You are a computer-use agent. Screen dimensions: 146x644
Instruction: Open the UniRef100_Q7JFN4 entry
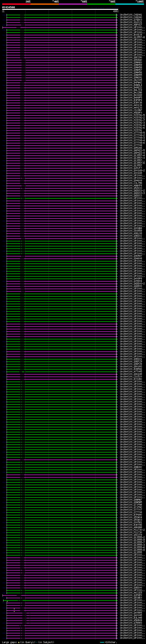pyautogui.click(x=131, y=505)
